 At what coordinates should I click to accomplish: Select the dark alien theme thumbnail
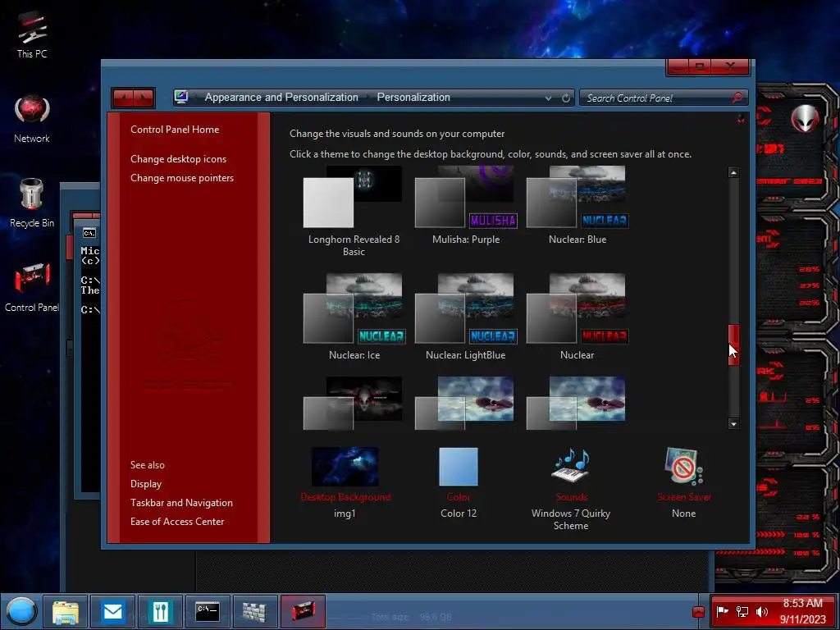(x=353, y=403)
